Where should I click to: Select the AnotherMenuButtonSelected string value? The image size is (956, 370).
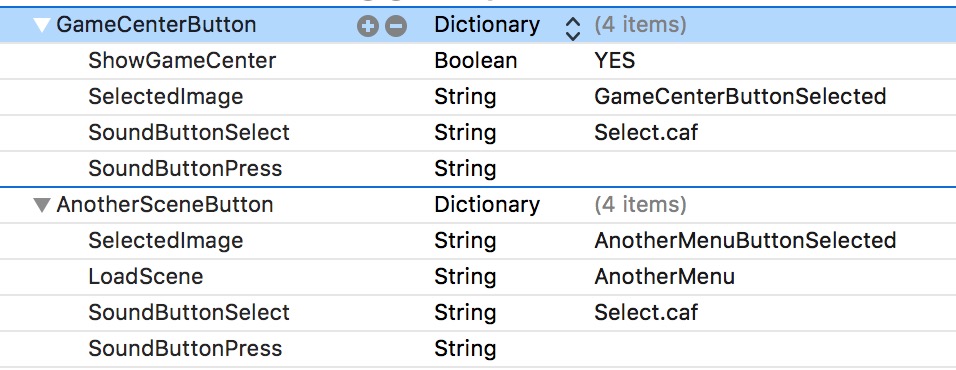pyautogui.click(x=745, y=241)
